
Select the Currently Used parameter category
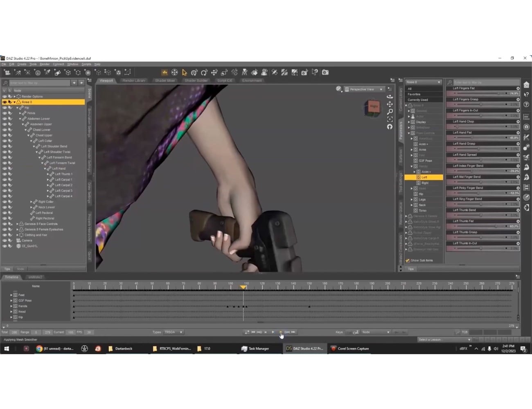pos(417,99)
